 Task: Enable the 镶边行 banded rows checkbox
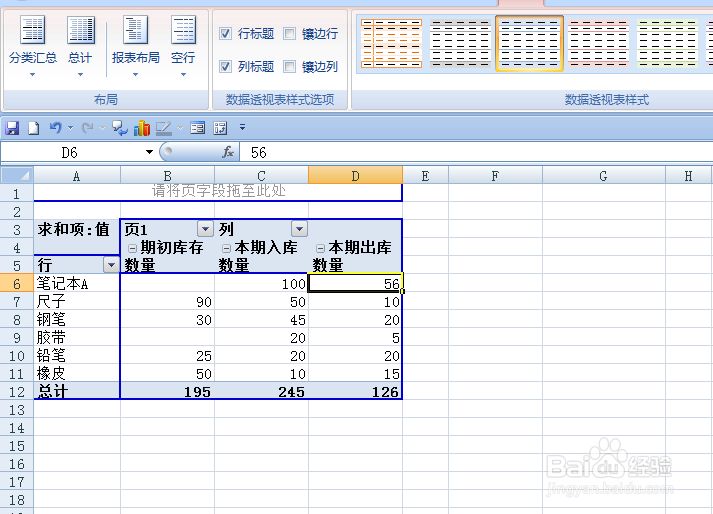click(x=289, y=34)
